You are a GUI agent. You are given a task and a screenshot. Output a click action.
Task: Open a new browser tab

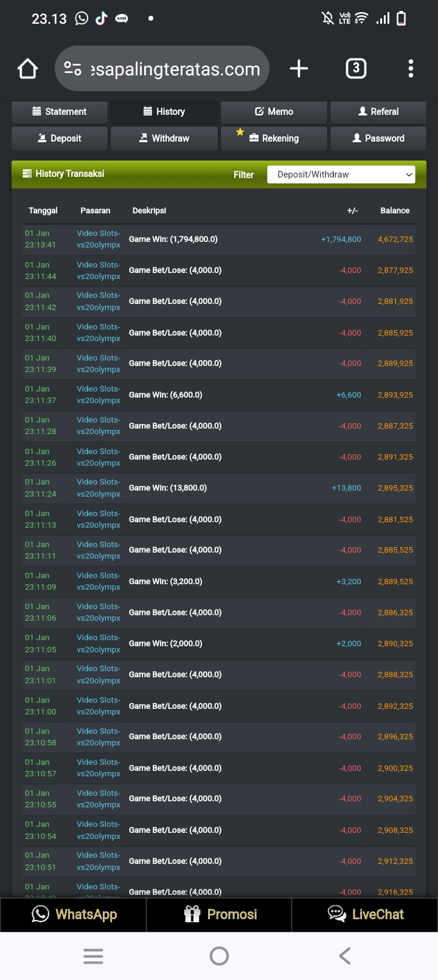[299, 69]
